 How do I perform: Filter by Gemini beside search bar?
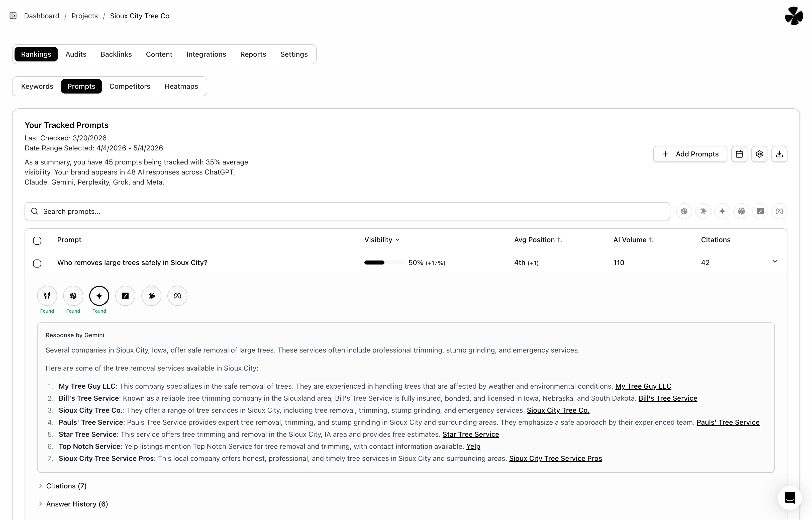722,211
